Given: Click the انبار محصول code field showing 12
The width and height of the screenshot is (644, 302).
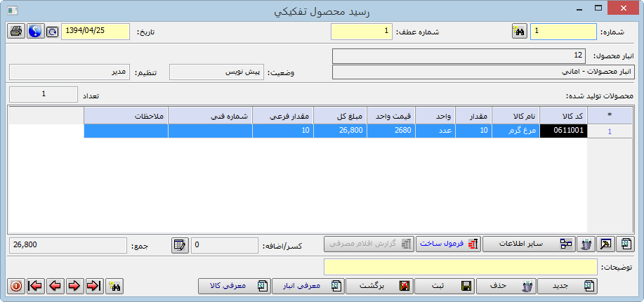Looking at the screenshot, I should (x=459, y=57).
